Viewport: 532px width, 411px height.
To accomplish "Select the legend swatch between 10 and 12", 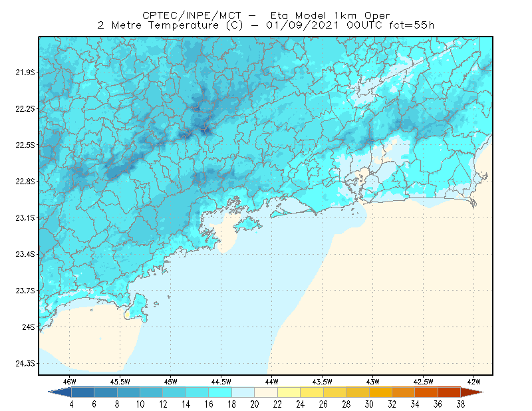I will (x=152, y=392).
